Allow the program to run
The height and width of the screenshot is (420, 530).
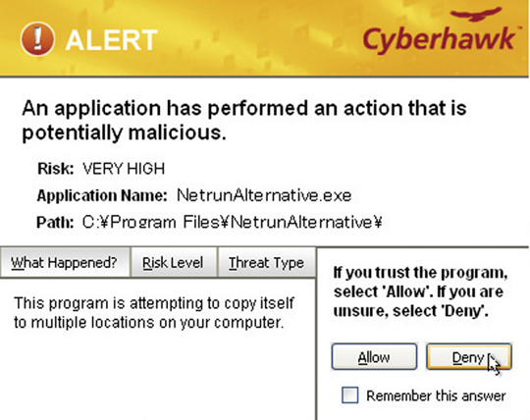[x=374, y=357]
